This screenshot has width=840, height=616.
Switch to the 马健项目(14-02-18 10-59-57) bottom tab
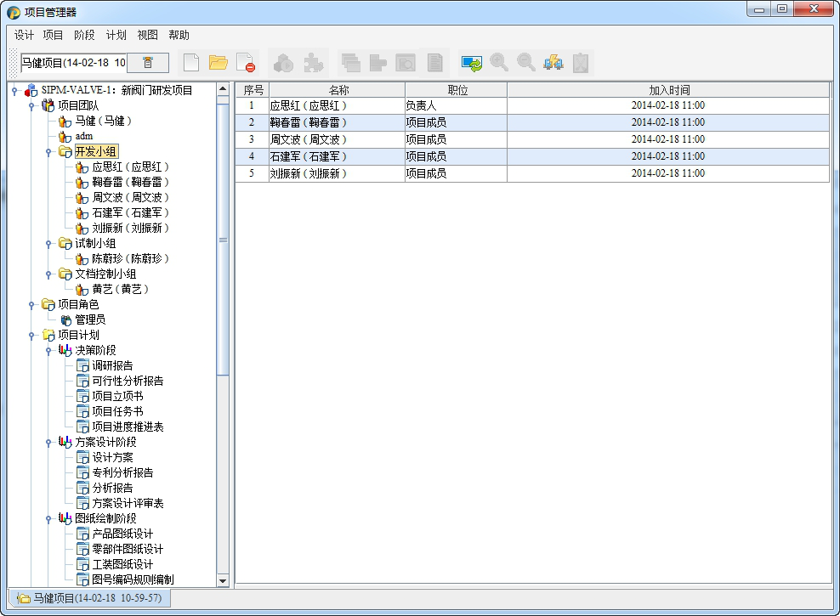click(x=90, y=598)
